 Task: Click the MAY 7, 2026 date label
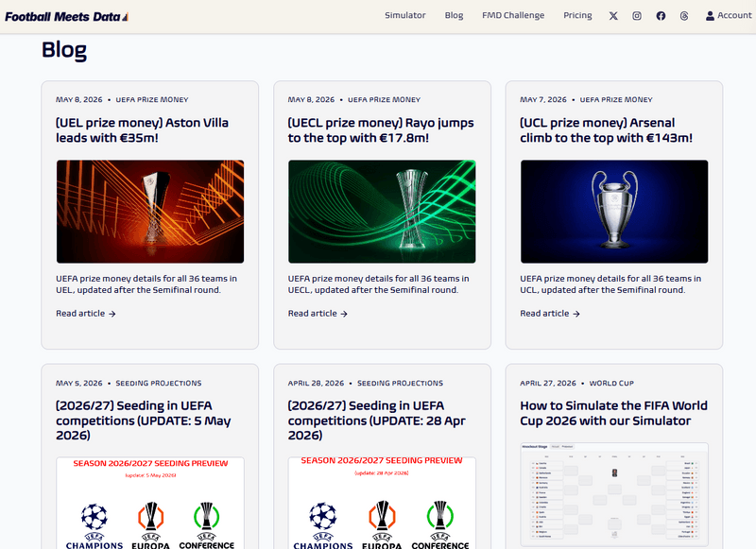point(543,100)
